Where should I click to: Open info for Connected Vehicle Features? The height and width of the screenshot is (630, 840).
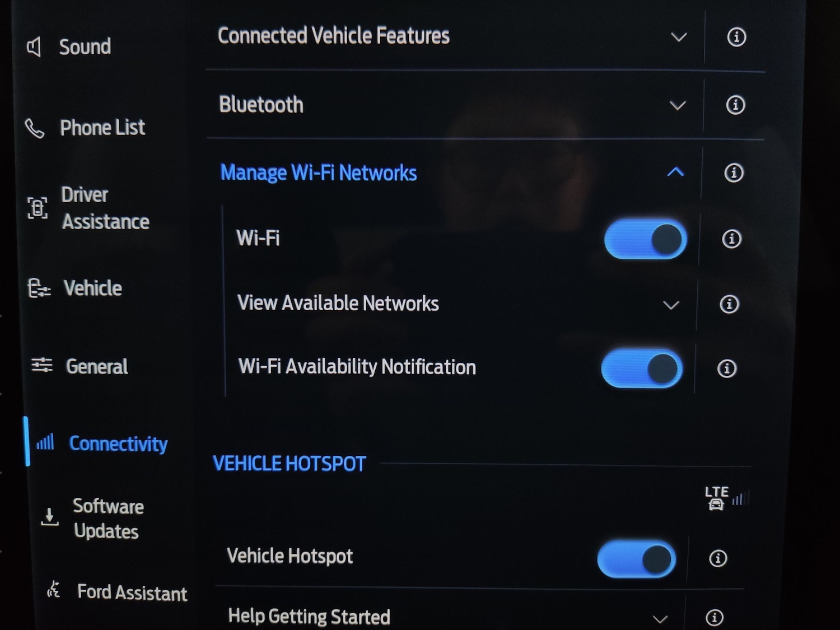click(736, 37)
